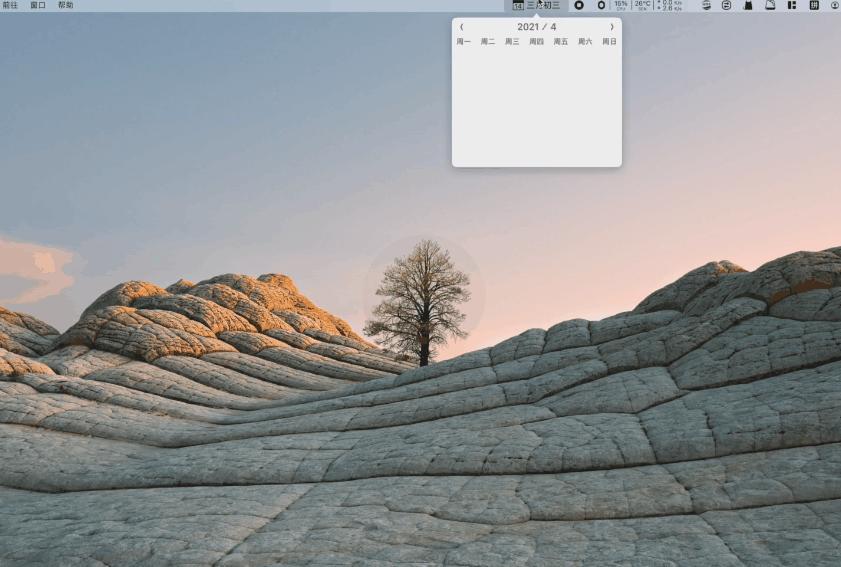The height and width of the screenshot is (567, 841).
Task: Go to previous month in calendar popup
Action: tap(462, 27)
